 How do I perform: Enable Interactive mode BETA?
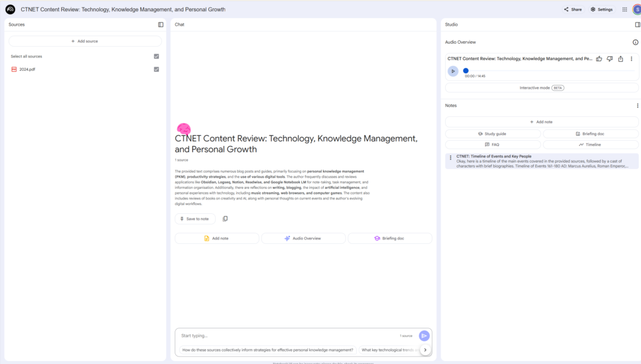pos(541,88)
